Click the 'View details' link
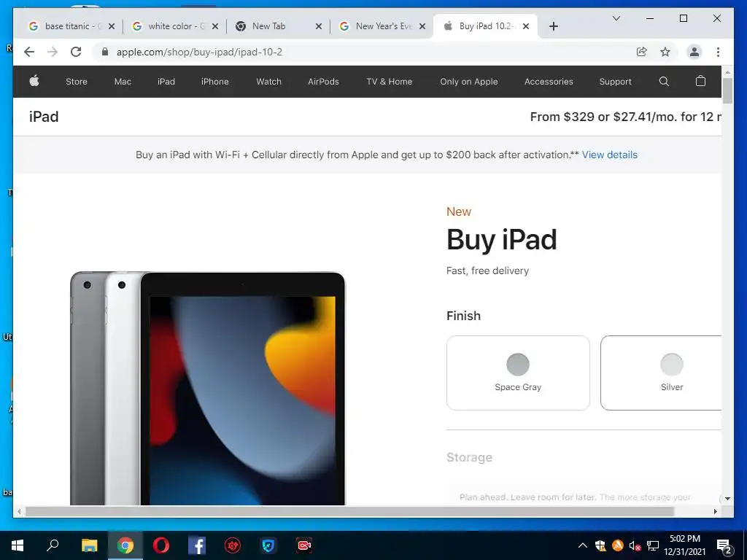The height and width of the screenshot is (560, 747). pyautogui.click(x=609, y=155)
